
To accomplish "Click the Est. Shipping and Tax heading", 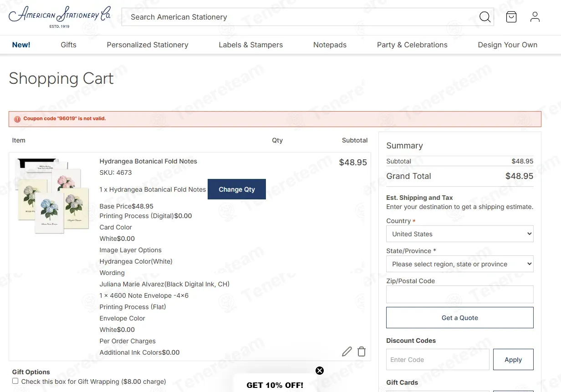I will 419,198.
